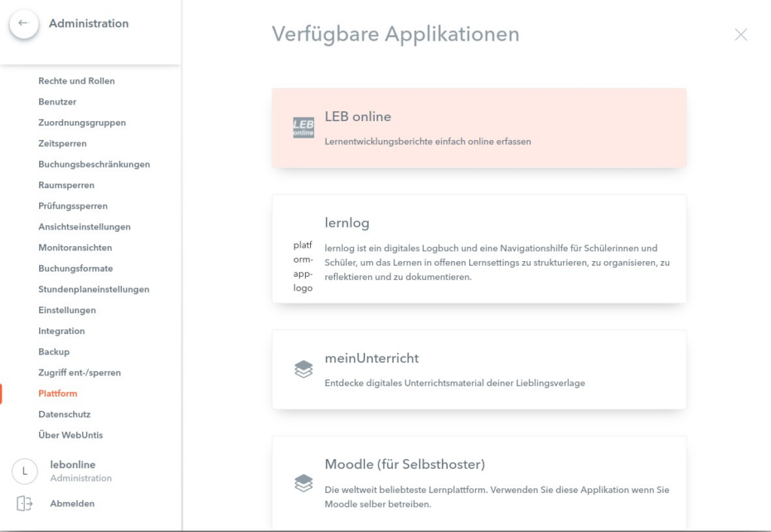
Task: Click the lebonline user name
Action: click(x=72, y=464)
